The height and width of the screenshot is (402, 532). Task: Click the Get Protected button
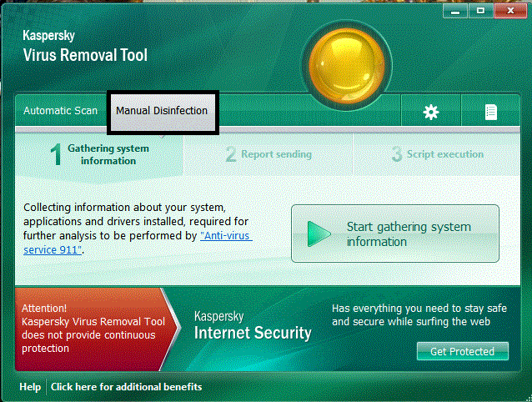point(462,351)
